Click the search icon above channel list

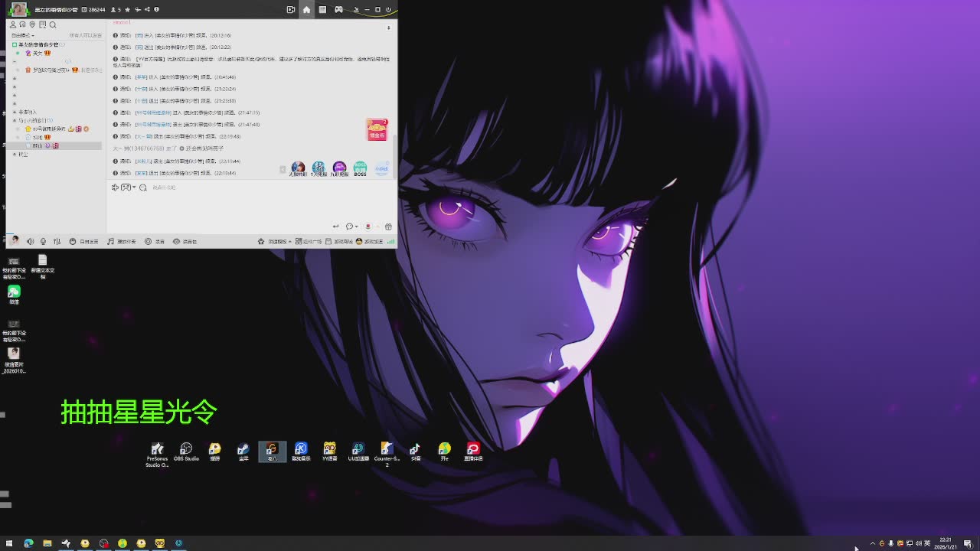click(x=53, y=24)
